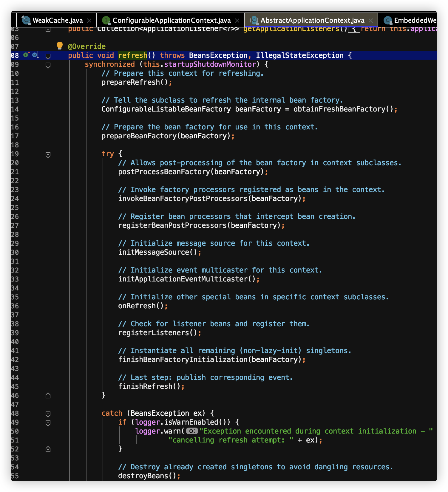
Task: Switch to the WeakCache.java tab
Action: (57, 20)
